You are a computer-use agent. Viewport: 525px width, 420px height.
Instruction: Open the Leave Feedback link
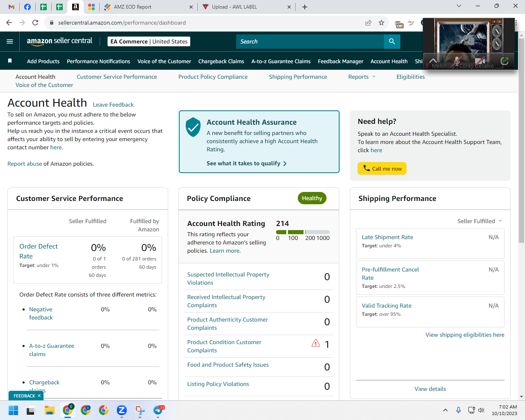tap(113, 105)
